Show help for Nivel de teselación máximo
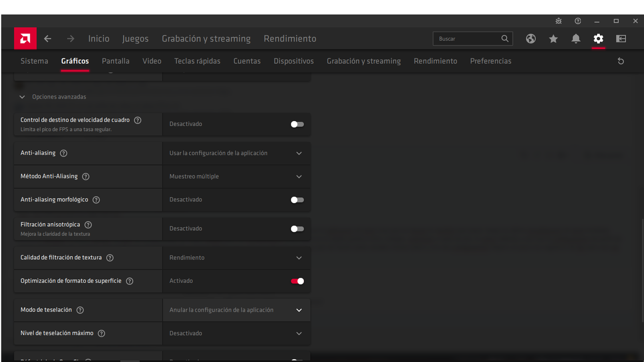 coord(101,333)
